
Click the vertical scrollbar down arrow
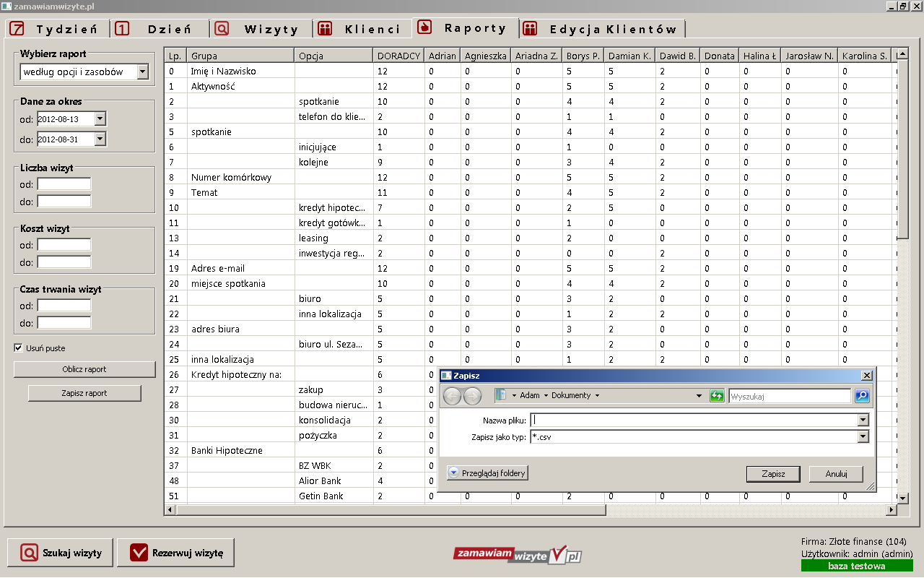902,498
